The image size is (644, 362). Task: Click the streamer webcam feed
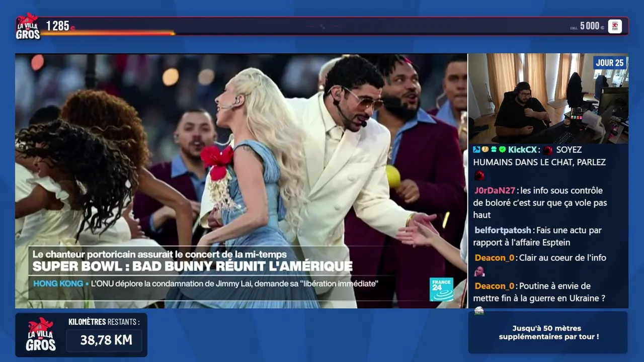tap(548, 99)
